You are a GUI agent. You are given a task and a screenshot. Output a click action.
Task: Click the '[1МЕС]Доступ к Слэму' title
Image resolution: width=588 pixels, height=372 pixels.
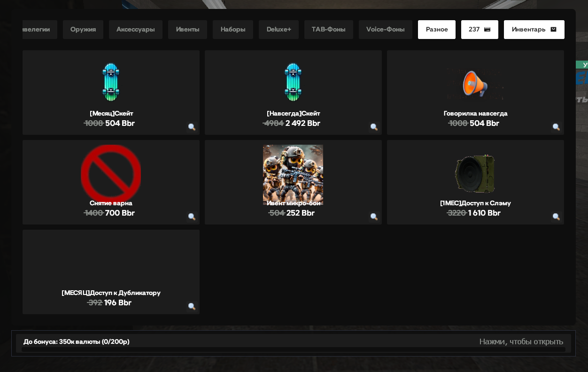coord(475,203)
